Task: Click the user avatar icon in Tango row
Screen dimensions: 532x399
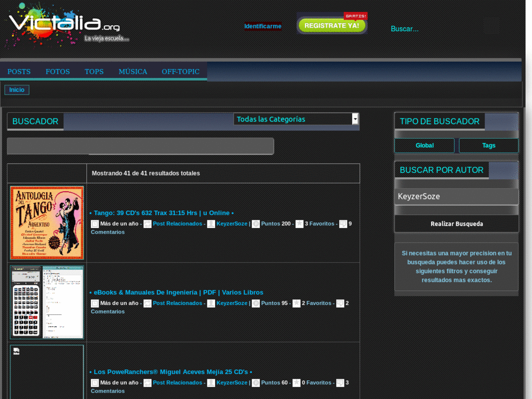Action: [211, 224]
